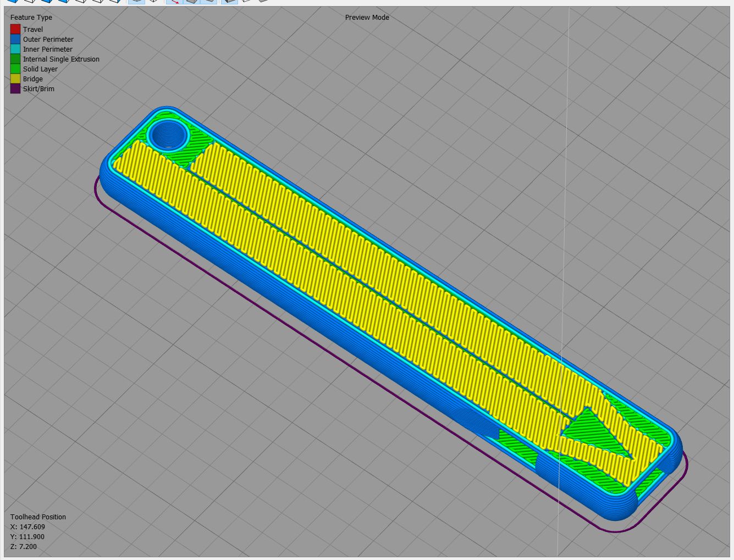Viewport: 734px width, 560px height.
Task: Click the green Solid Layer color swatch
Action: coord(15,69)
